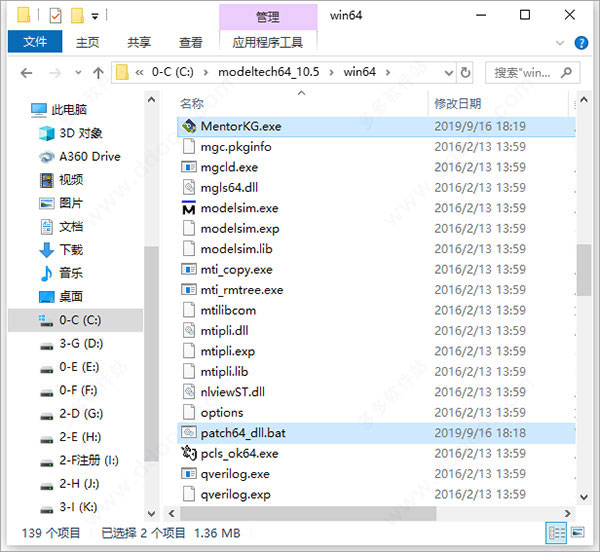Viewport: 600px width, 552px height.
Task: Open recent locations dropdown arrow
Action: (78, 72)
